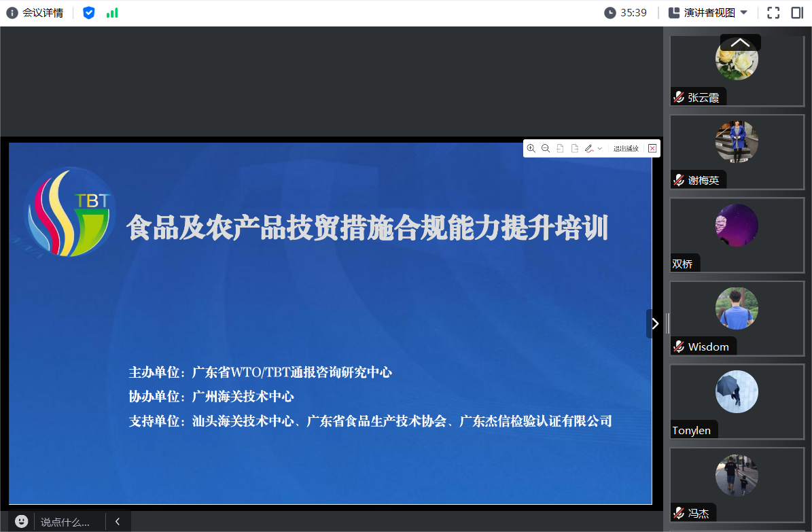Select 谢梅英's avatar thumbnail

coord(737,142)
